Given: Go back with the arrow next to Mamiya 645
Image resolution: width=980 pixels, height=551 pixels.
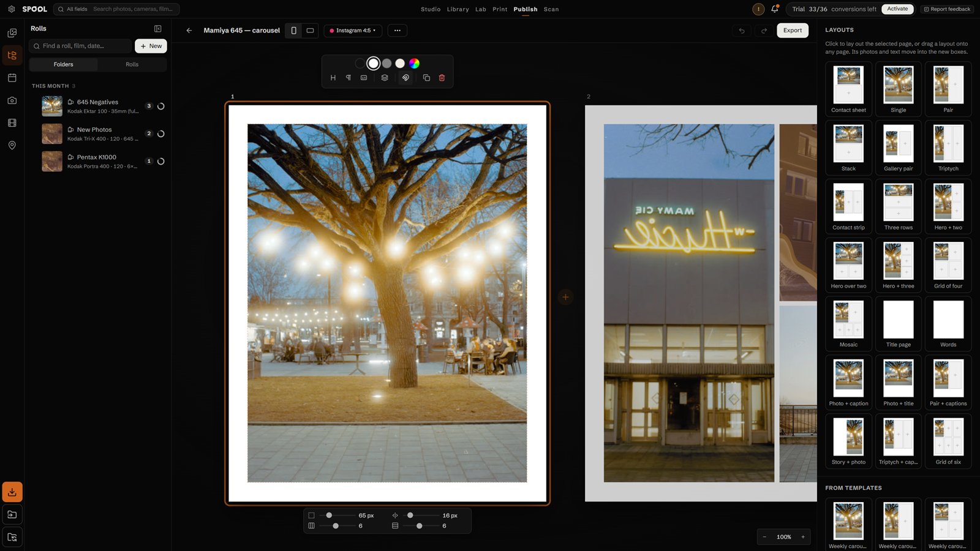Looking at the screenshot, I should (189, 31).
